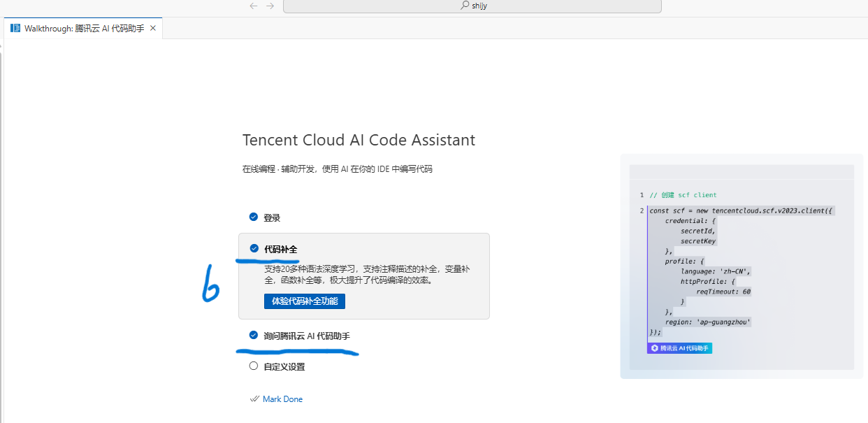Image resolution: width=868 pixels, height=423 pixels.
Task: Close the Walkthrough tab
Action: click(154, 29)
